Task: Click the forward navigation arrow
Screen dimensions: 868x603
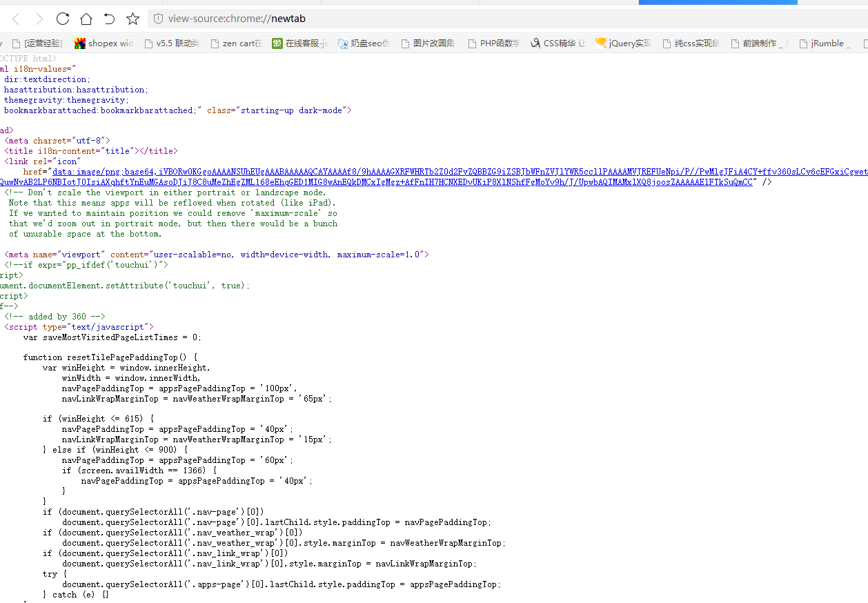Action: click(39, 19)
